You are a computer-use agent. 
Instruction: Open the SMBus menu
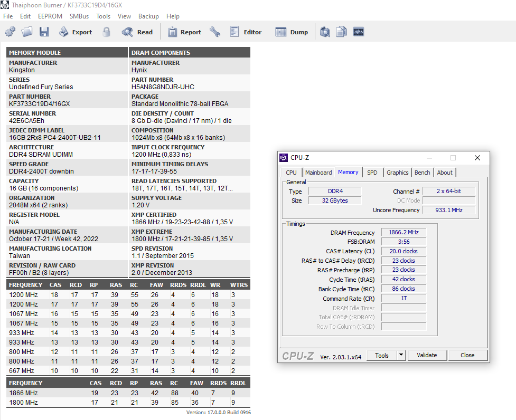[79, 16]
